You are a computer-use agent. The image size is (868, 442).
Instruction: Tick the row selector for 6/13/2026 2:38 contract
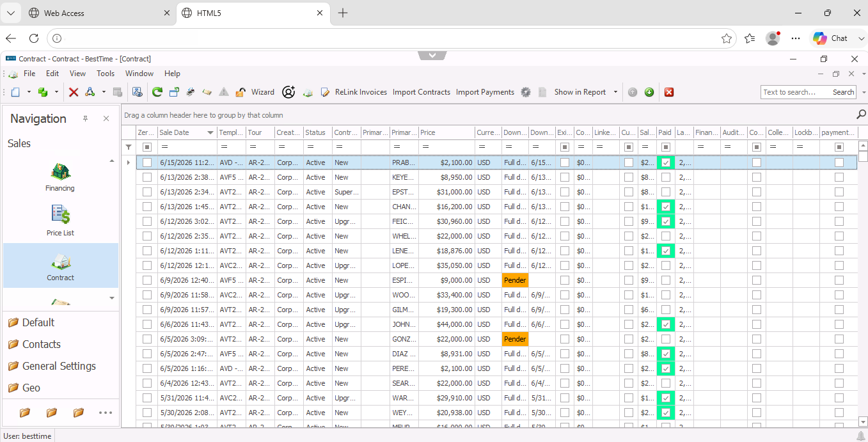tap(147, 177)
